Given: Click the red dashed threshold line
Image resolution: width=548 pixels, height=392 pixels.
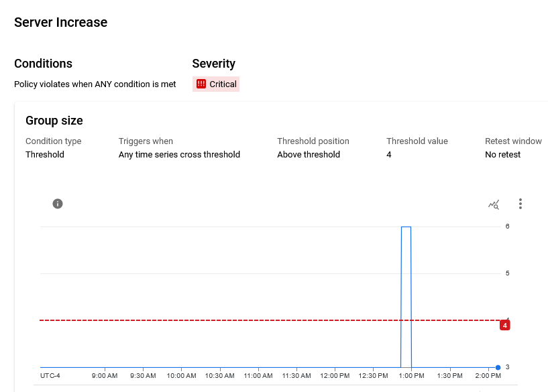Looking at the screenshot, I should tap(201, 320).
